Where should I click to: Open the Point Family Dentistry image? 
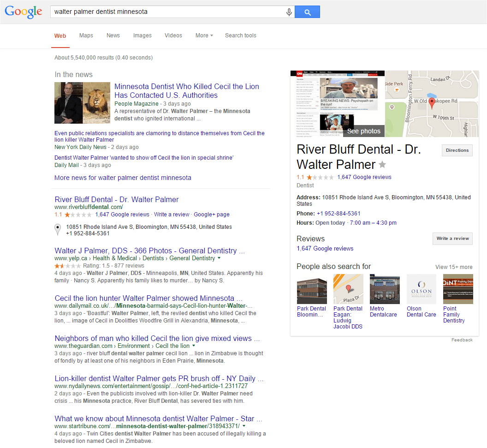click(x=457, y=289)
